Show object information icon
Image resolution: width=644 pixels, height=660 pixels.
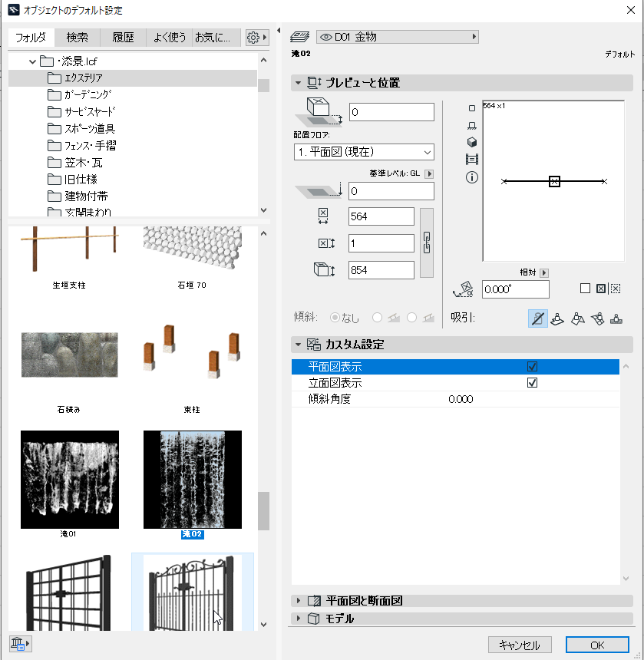[x=472, y=177]
